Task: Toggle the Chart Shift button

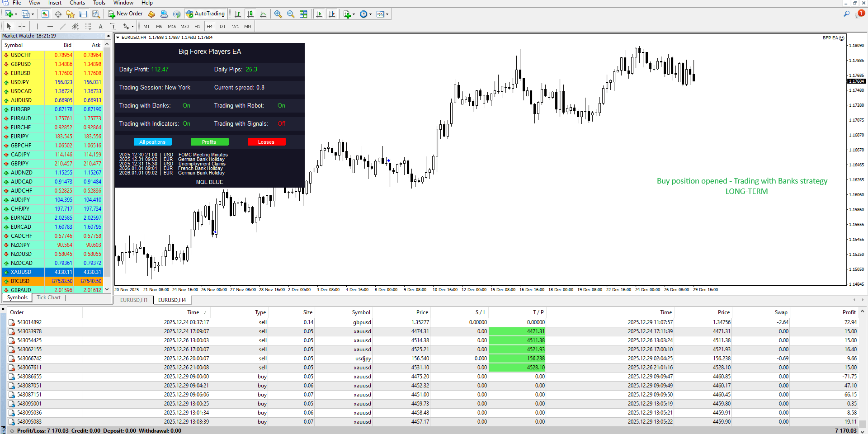Action: point(332,14)
